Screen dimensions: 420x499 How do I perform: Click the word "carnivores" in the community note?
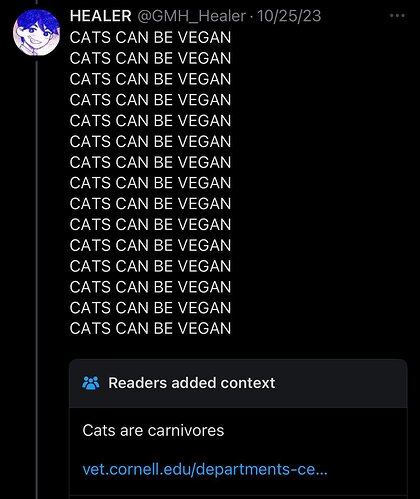point(186,430)
